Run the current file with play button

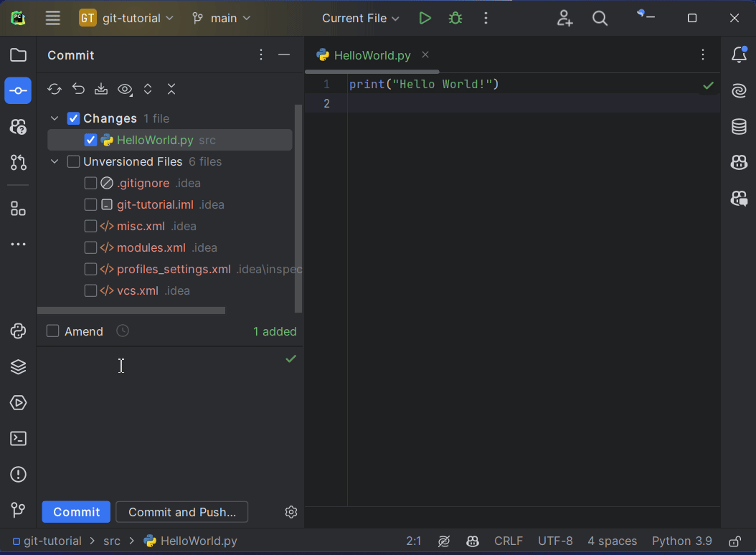(425, 19)
